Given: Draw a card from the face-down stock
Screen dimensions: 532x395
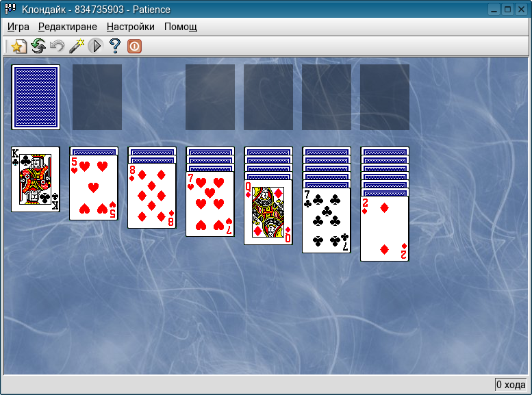Looking at the screenshot, I should pos(36,97).
